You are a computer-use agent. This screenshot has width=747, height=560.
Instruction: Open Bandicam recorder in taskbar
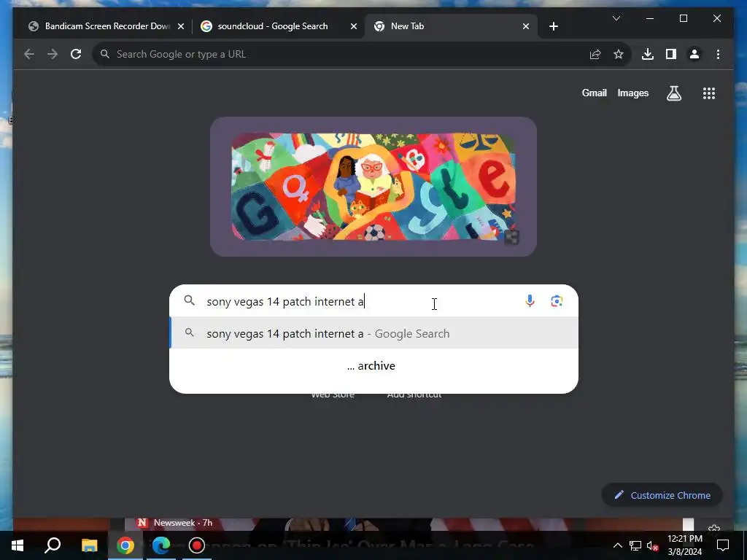pos(197,545)
